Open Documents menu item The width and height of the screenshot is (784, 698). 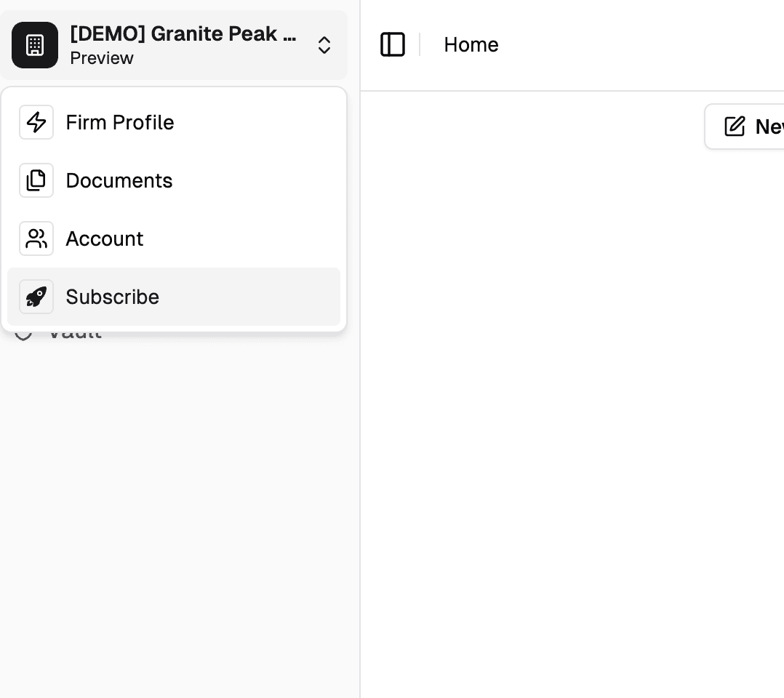(174, 180)
